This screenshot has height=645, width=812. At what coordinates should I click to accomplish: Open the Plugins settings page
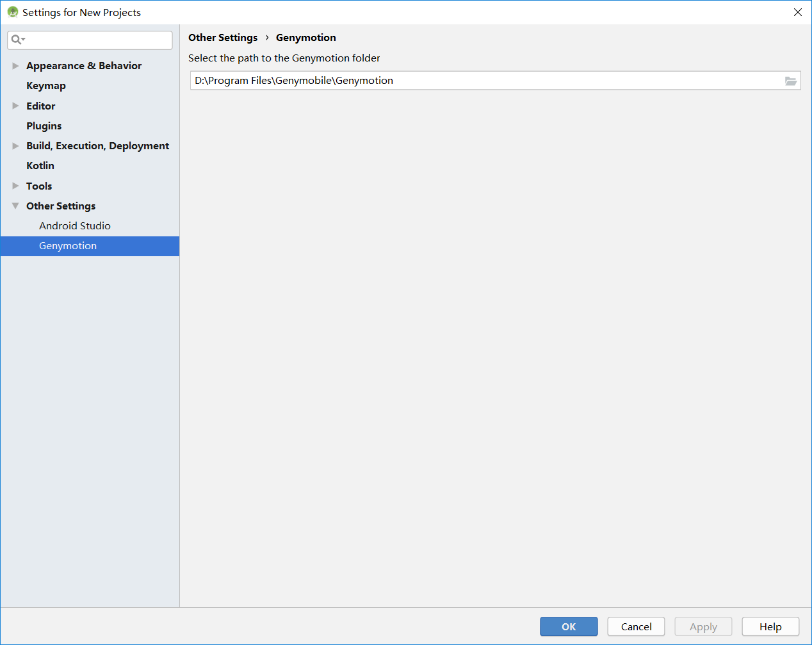coord(44,126)
